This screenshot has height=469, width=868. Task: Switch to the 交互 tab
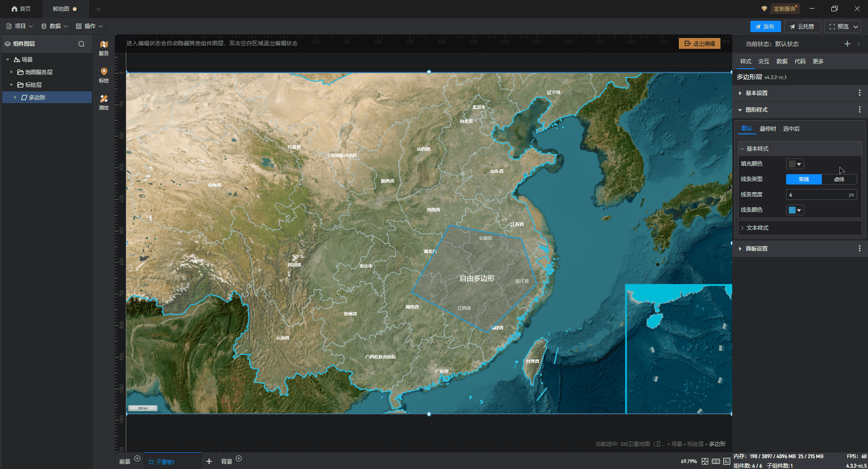coord(764,62)
